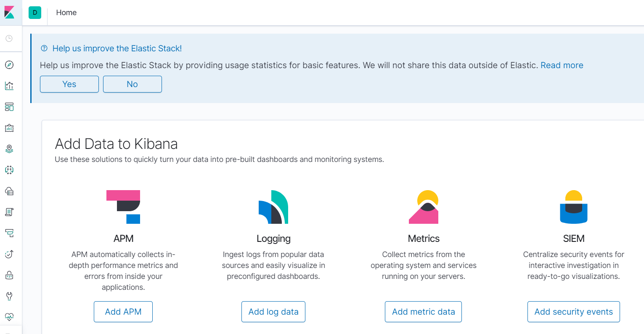Open Infrastructure/Metrics from the sidebar icon
Screen dimensions: 644x334
click(x=9, y=191)
